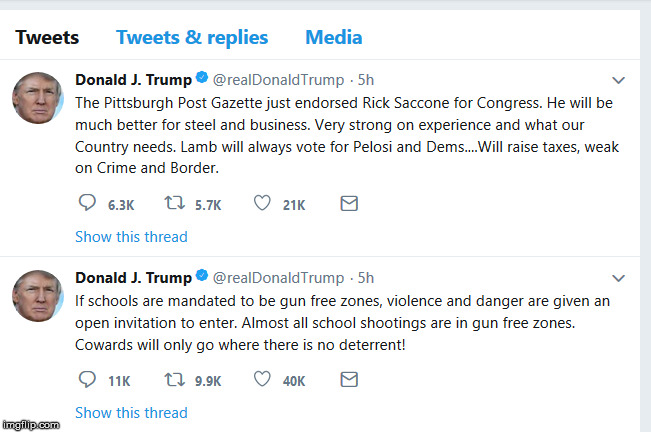Retweet the Pittsburgh Post Gazette tweet
Viewport: 651px width, 432px height.
coord(173,204)
